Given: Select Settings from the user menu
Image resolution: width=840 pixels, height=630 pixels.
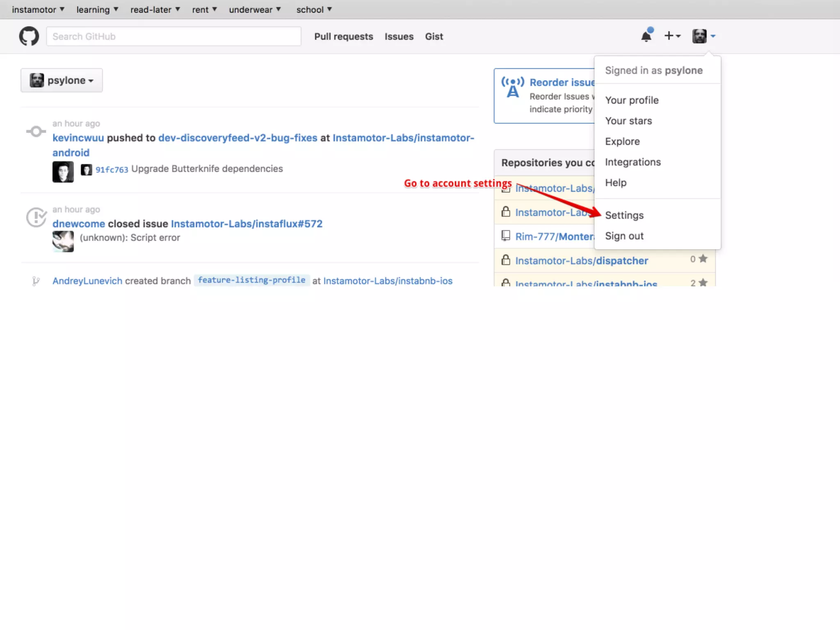Looking at the screenshot, I should pyautogui.click(x=624, y=215).
